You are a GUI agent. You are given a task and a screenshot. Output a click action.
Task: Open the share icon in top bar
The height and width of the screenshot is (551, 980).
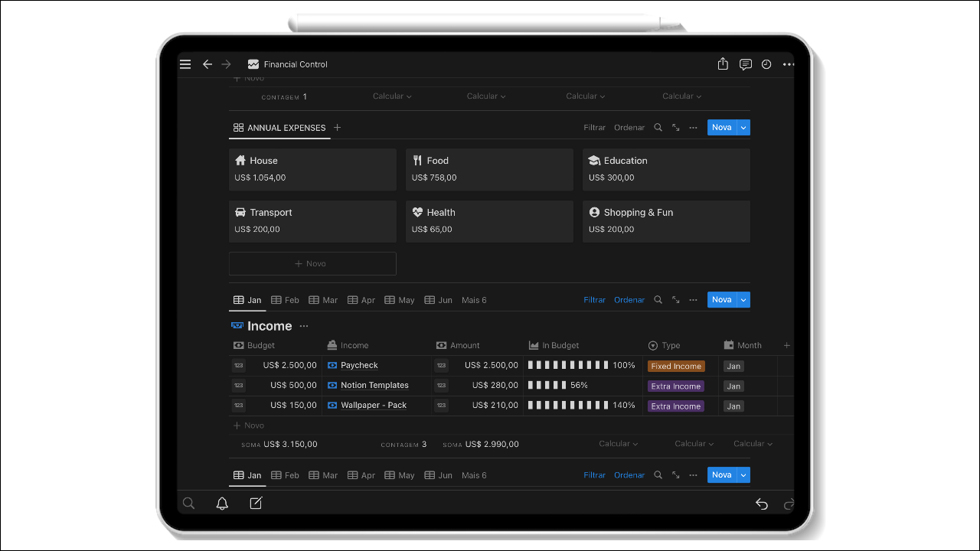click(x=723, y=64)
